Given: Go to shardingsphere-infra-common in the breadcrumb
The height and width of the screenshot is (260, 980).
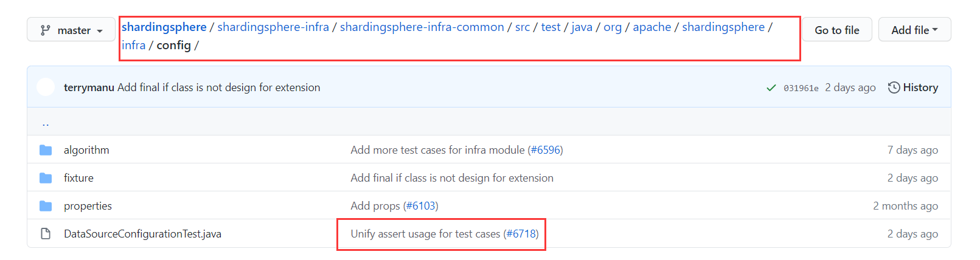Looking at the screenshot, I should pos(422,27).
